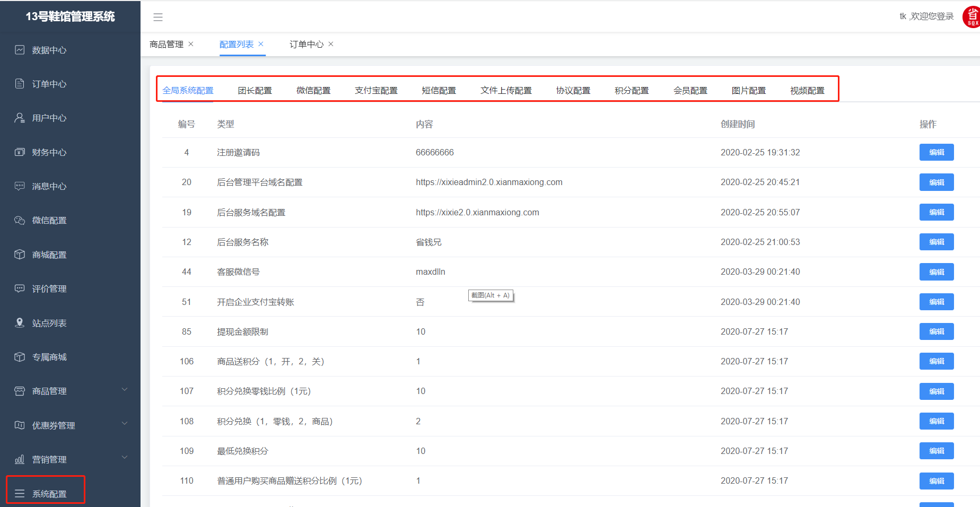Screen dimensions: 980x507
Task: Expand the 优惠券管理 sidebar submenu
Action: click(125, 424)
